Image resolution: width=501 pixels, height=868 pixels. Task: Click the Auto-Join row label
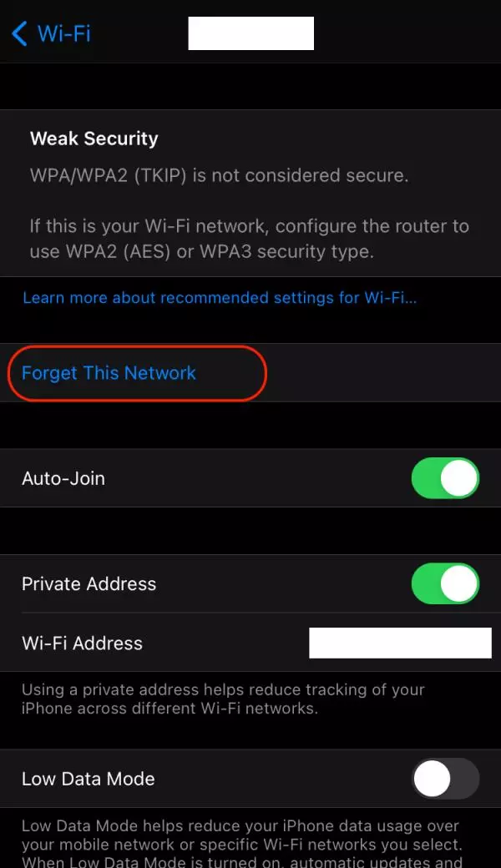pyautogui.click(x=63, y=478)
